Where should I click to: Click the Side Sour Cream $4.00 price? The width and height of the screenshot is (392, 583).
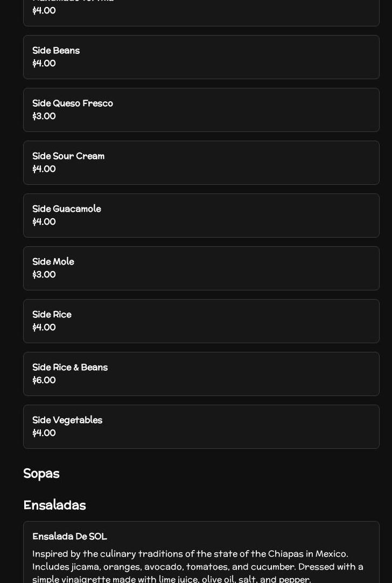[x=44, y=169]
